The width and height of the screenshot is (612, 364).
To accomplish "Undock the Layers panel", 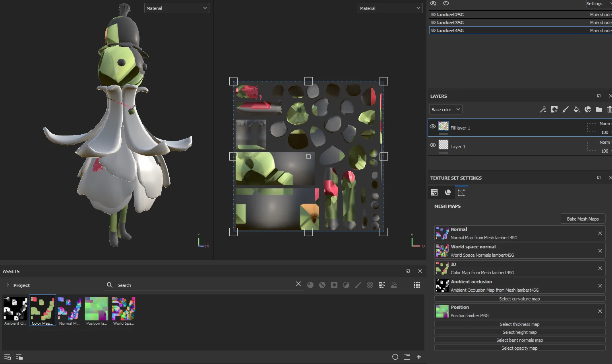I will coord(599,96).
